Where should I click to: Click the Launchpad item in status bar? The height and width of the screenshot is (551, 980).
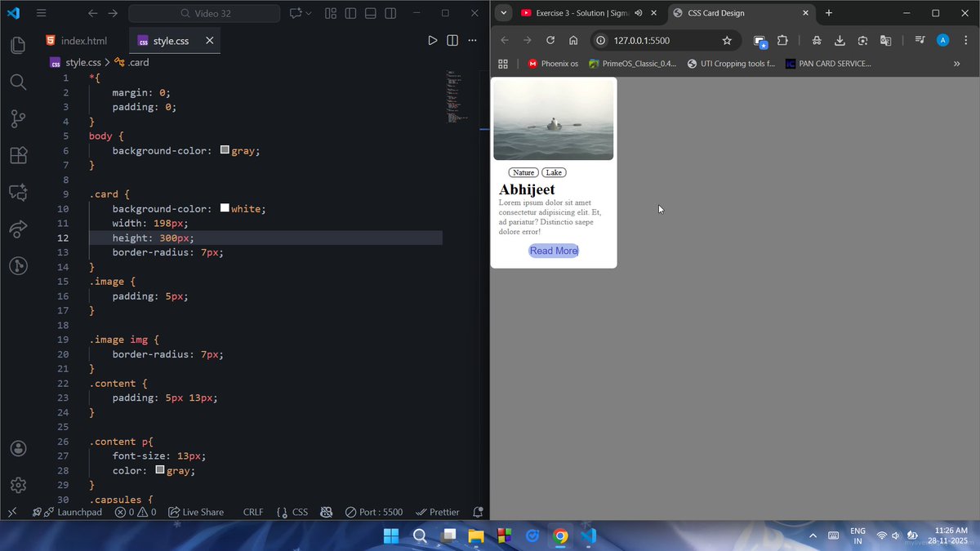[x=69, y=512]
